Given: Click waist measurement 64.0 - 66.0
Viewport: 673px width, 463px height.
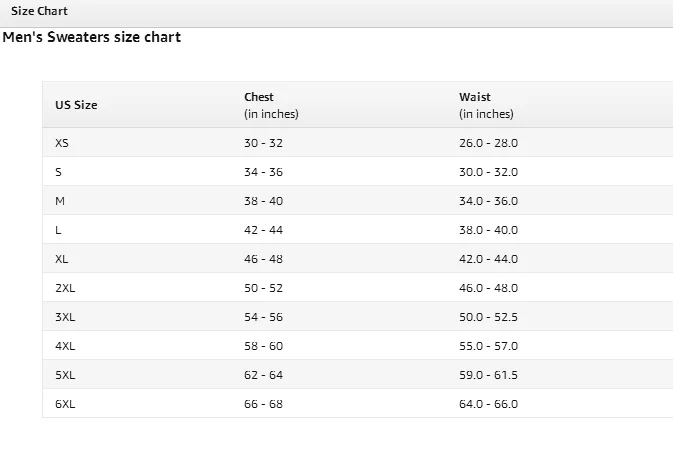Looking at the screenshot, I should (488, 404).
